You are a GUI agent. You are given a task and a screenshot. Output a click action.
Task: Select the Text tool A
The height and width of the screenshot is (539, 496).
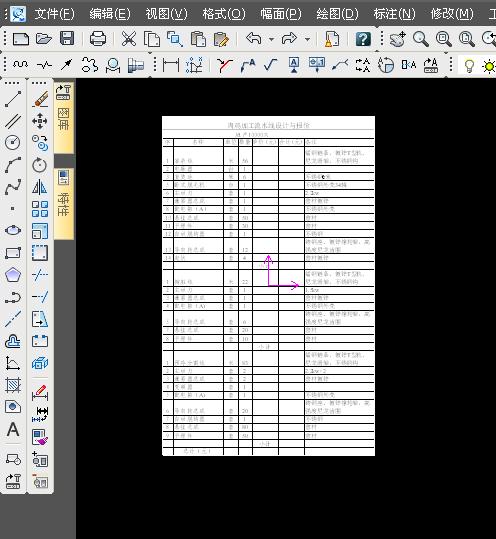click(x=13, y=429)
